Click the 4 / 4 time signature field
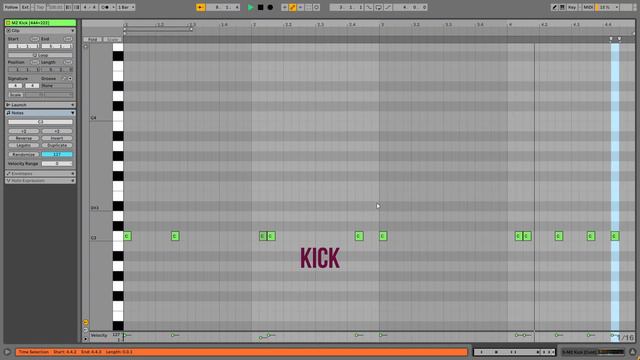Image resolution: width=640 pixels, height=360 pixels. pos(89,7)
